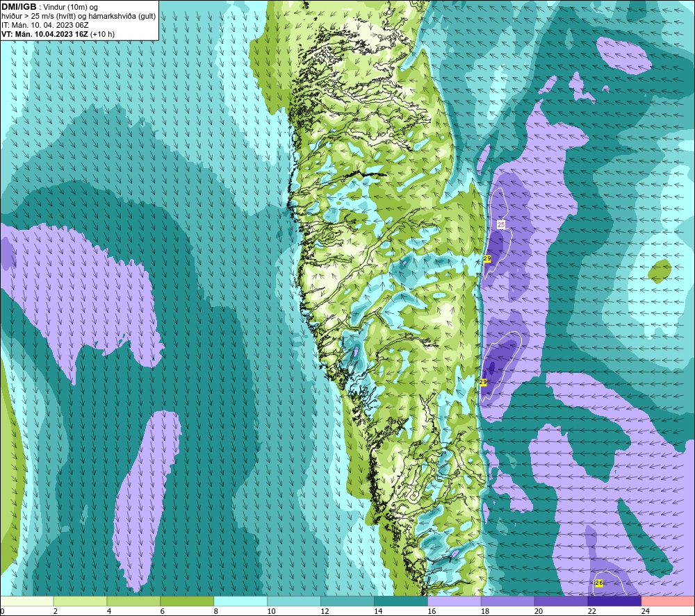Click the pale 0–2 m/s legend swatch
The height and width of the screenshot is (616, 695).
[27, 601]
